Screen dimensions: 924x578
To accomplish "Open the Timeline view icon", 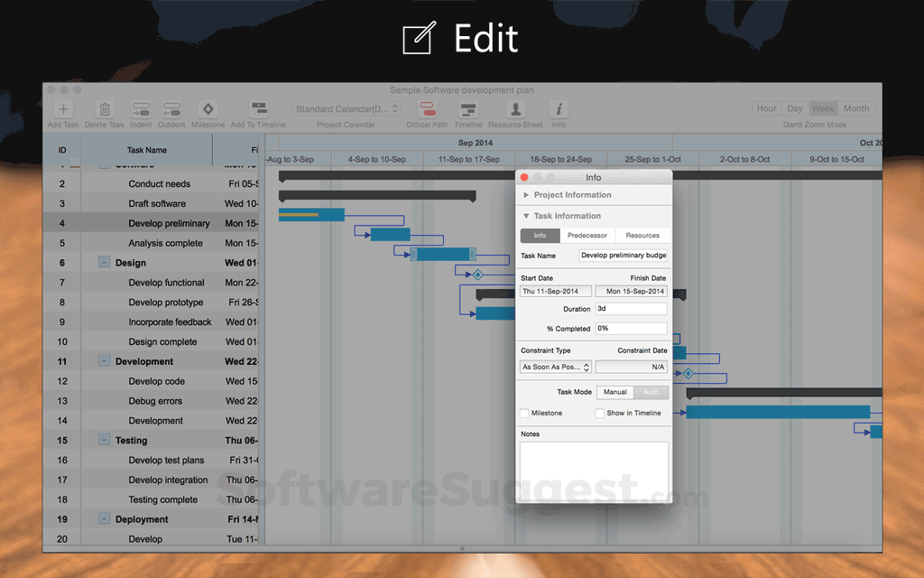I will tap(468, 110).
